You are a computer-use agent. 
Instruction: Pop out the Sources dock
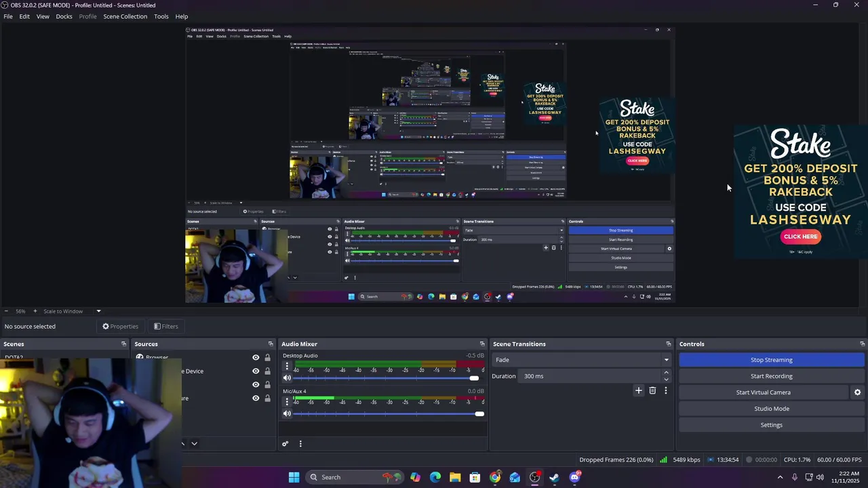(271, 344)
